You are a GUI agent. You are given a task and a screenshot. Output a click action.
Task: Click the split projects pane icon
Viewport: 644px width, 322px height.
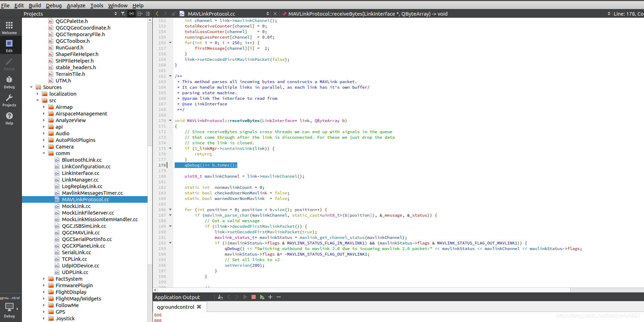pos(140,14)
